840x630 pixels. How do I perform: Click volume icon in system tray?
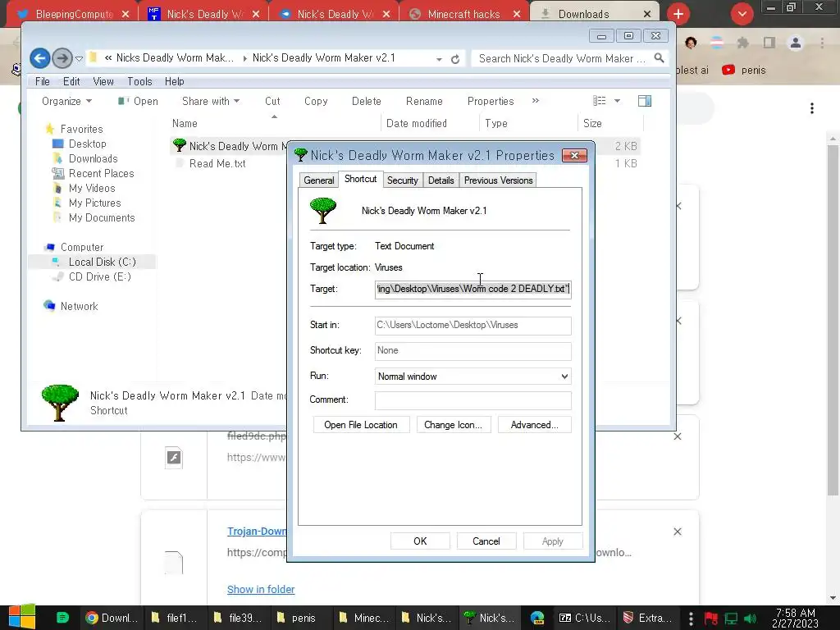[x=750, y=619]
